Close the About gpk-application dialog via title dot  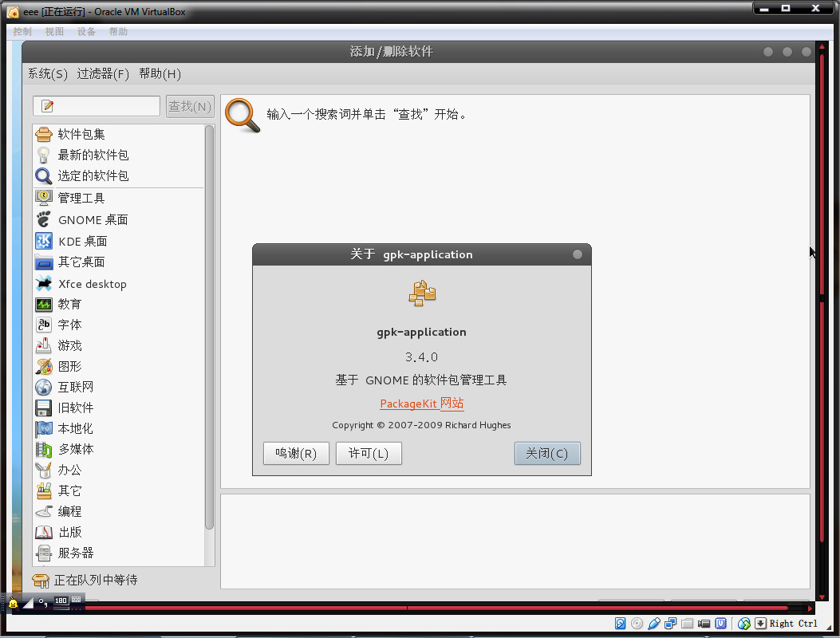(x=577, y=254)
